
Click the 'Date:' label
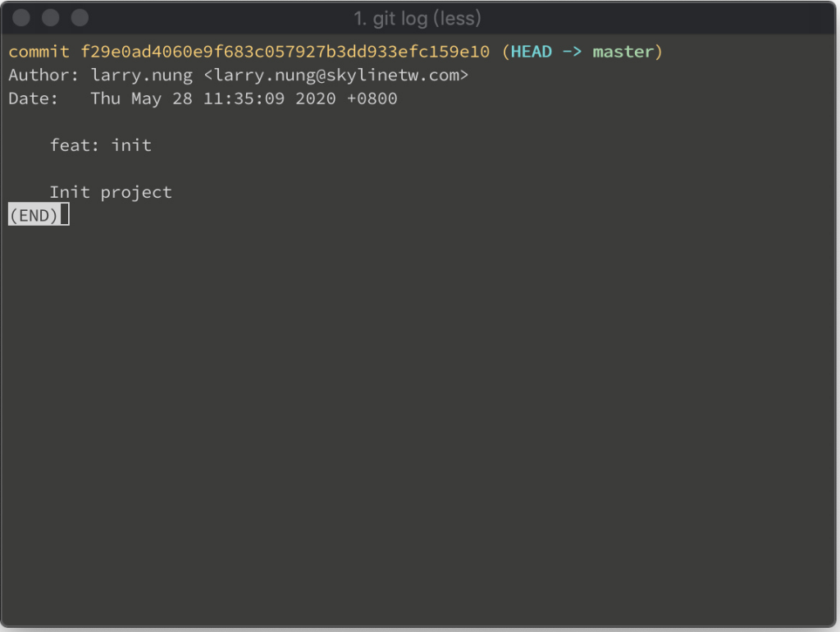pos(33,98)
